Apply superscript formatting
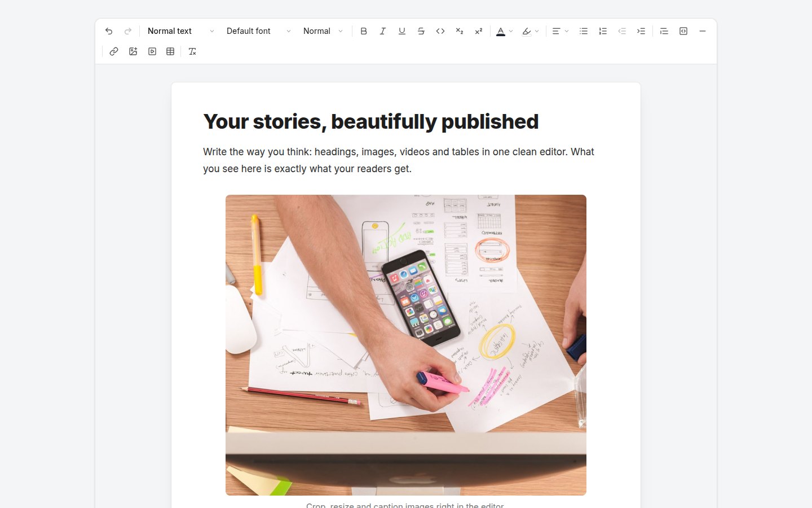This screenshot has width=812, height=508. tap(479, 31)
